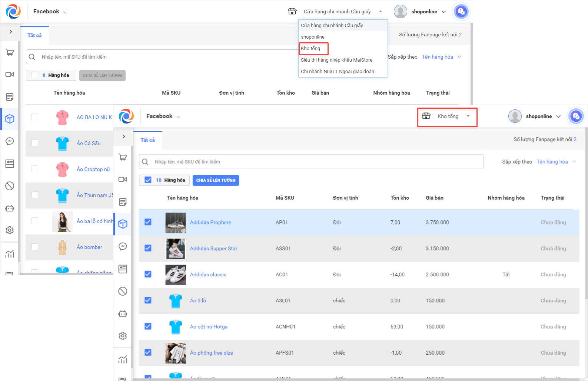
Task: Uncheck the Áo 3 lỗ row checkbox
Action: [x=148, y=300]
